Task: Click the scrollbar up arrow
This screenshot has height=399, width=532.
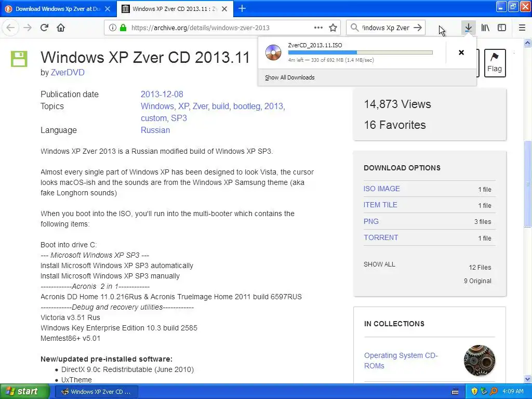Action: [x=528, y=43]
